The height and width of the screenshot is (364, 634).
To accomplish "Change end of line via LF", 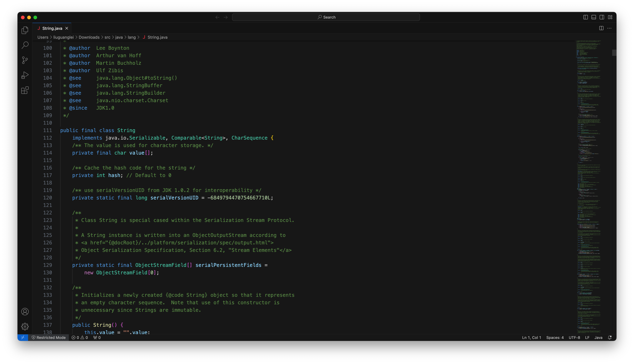I will coord(587,337).
